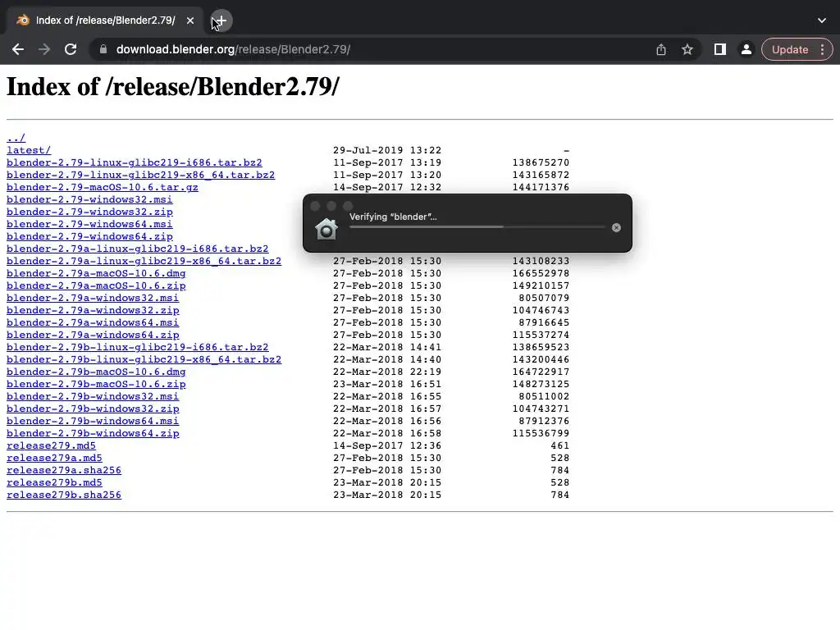Click the file size 461
840x630 pixels.
pyautogui.click(x=559, y=445)
